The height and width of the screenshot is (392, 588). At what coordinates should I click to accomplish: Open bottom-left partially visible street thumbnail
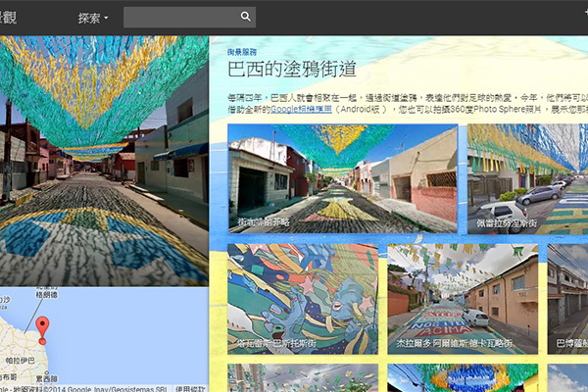pyautogui.click(x=302, y=378)
